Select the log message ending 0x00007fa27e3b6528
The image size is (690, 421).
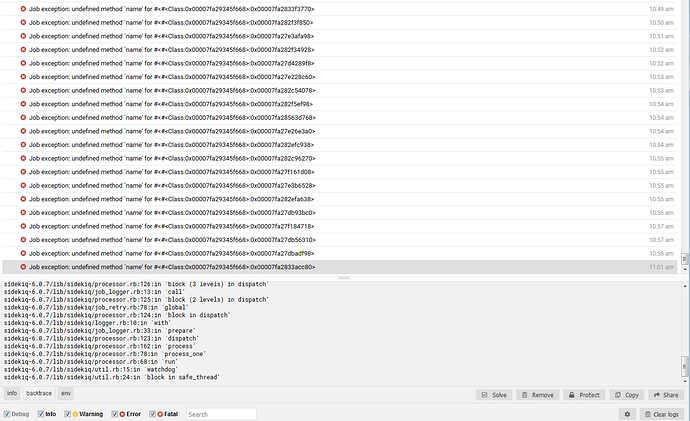172,186
